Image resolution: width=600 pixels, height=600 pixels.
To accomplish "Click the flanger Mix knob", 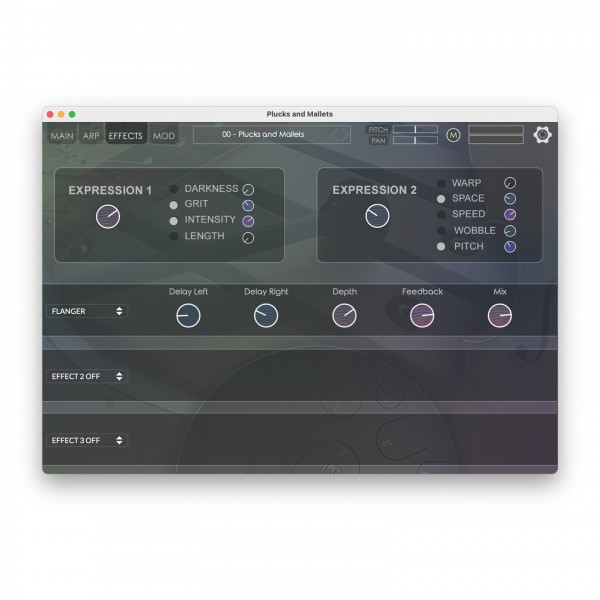I will point(500,316).
